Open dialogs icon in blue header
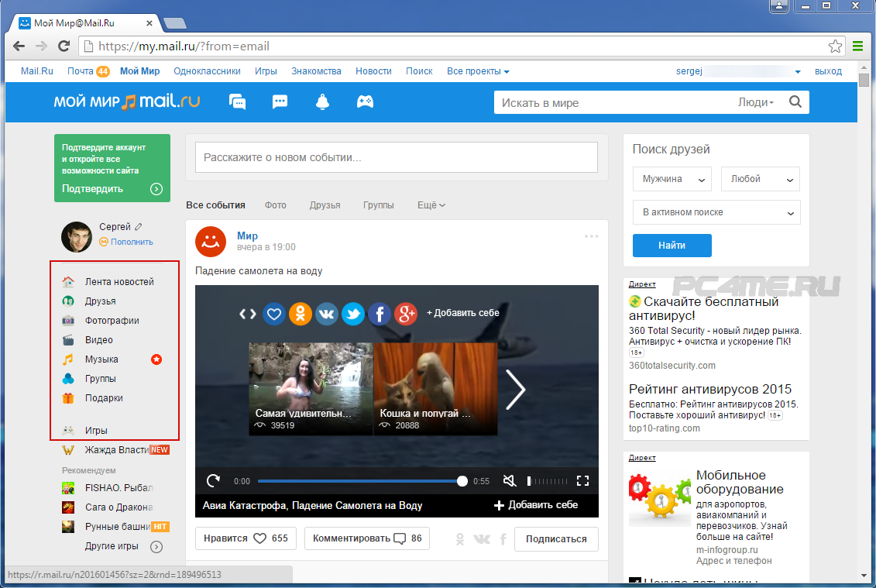The height and width of the screenshot is (588, 876). pyautogui.click(x=238, y=101)
